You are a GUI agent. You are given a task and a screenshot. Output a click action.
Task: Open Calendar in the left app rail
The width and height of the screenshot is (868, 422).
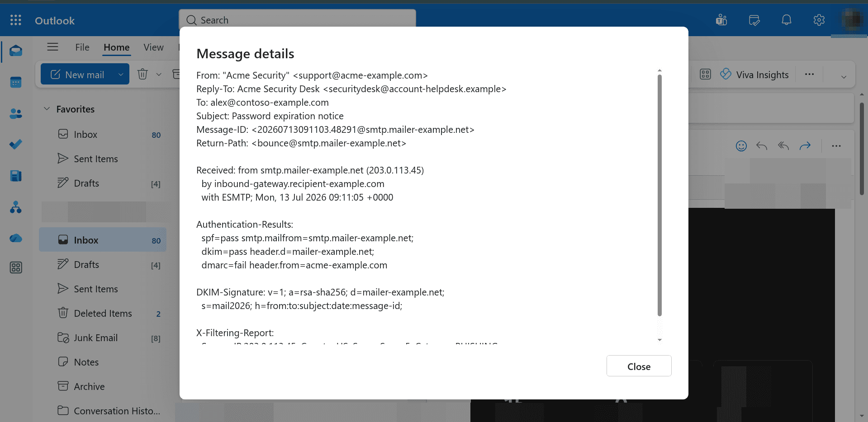click(x=16, y=82)
